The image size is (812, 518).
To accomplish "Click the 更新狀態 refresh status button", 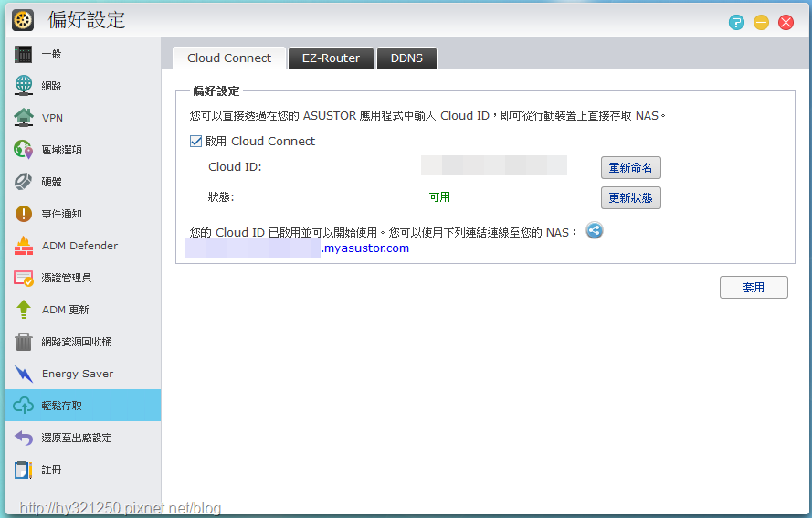I will tap(631, 198).
